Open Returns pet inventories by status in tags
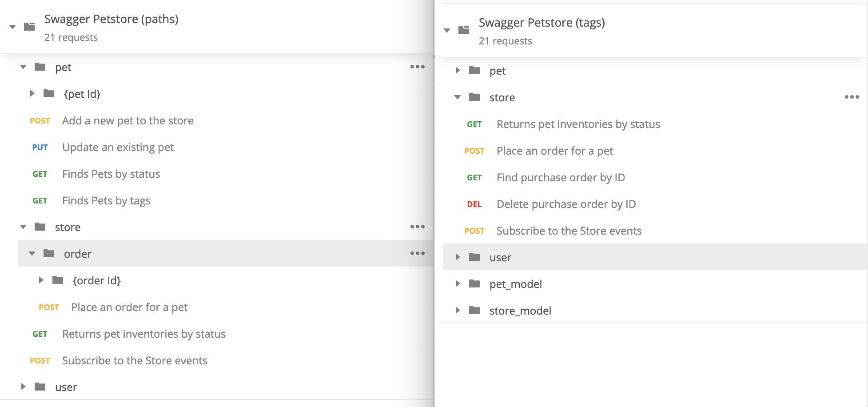The width and height of the screenshot is (868, 407). 578,124
